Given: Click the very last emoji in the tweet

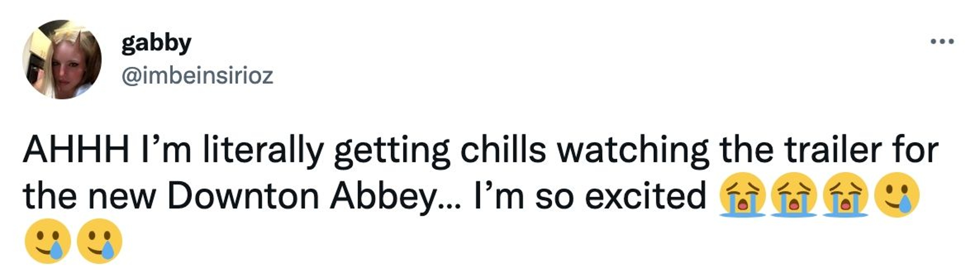Looking at the screenshot, I should pos(100,241).
